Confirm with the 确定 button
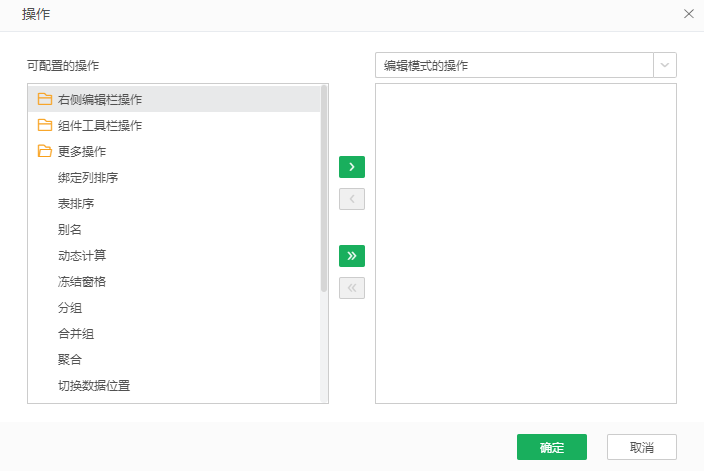This screenshot has height=471, width=704. coord(551,447)
